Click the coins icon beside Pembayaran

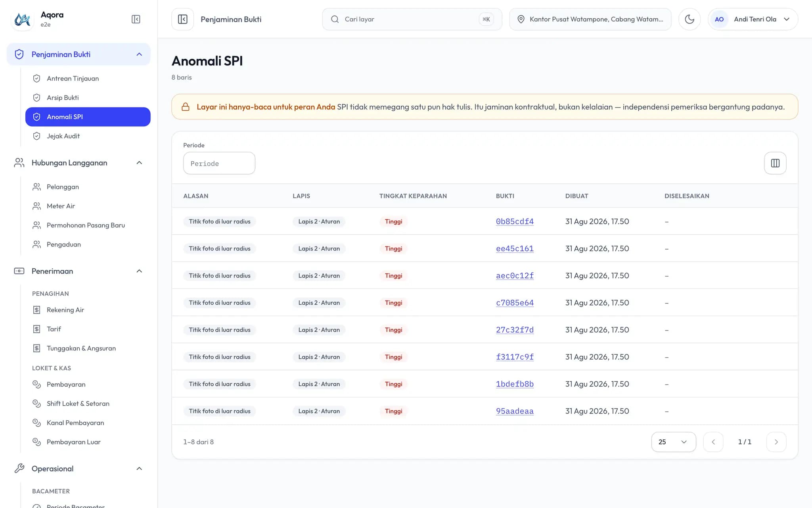click(36, 384)
